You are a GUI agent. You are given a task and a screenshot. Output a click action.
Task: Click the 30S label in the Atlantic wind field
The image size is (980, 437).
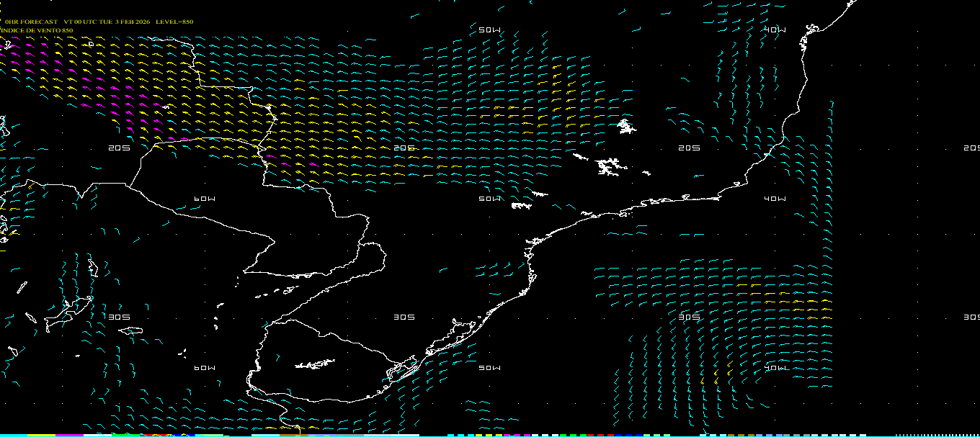[690, 317]
